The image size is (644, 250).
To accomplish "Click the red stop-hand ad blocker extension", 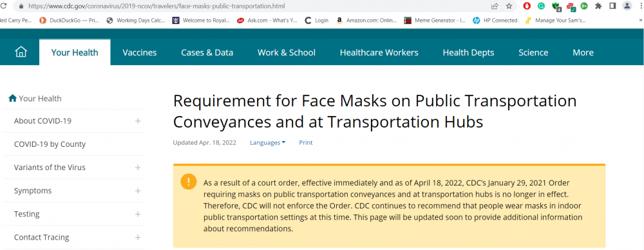I will (527, 6).
